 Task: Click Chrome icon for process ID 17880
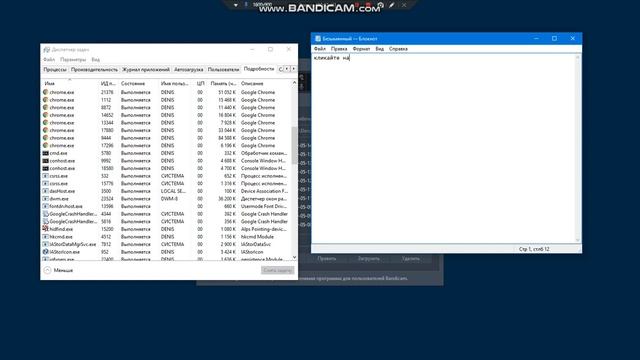46,130
